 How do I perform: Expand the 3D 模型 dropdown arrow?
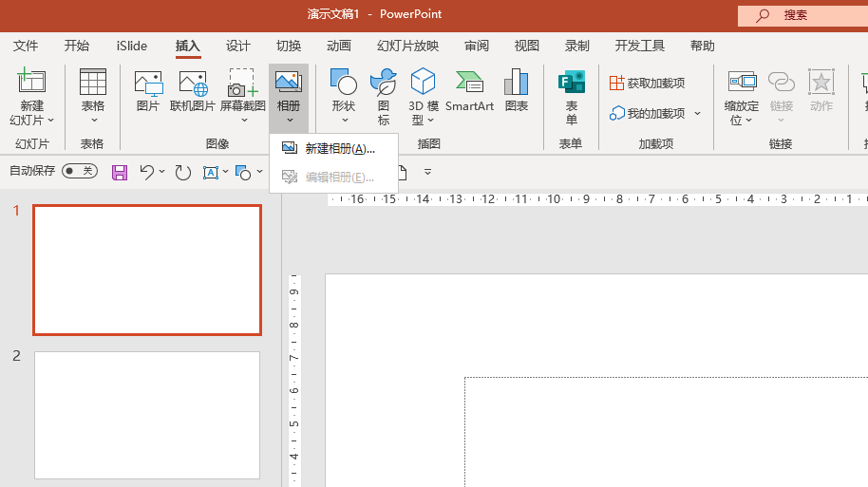point(431,121)
